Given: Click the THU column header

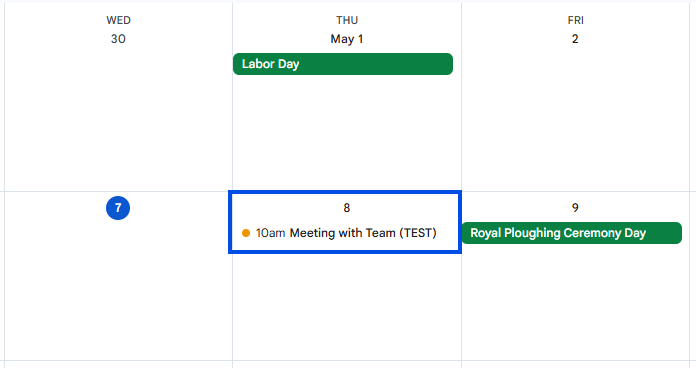Looking at the screenshot, I should coord(347,20).
